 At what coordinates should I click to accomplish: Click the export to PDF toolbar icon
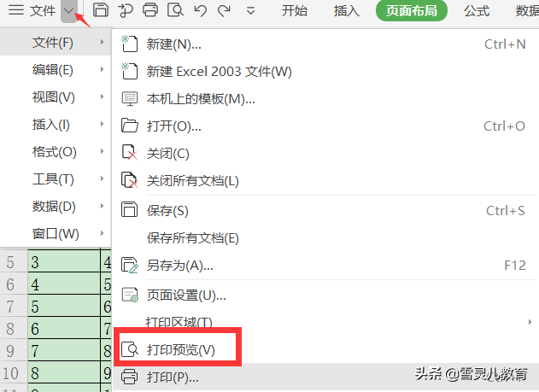click(x=126, y=10)
